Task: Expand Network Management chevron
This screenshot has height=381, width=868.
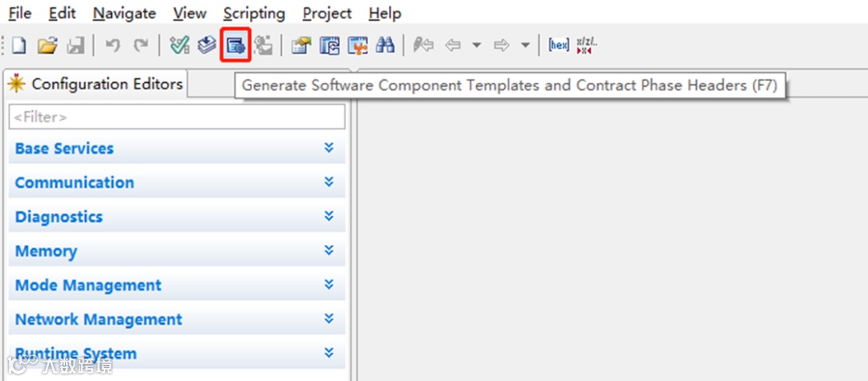Action: (329, 320)
